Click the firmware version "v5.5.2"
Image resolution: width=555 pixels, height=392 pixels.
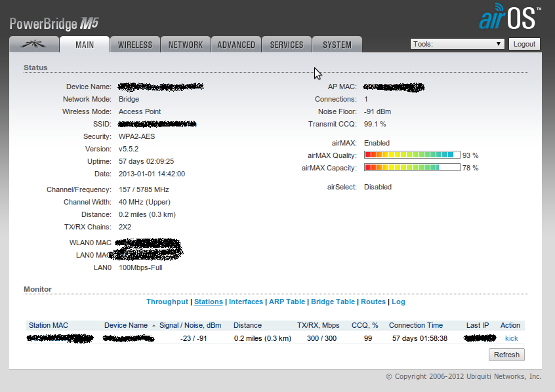(x=129, y=149)
